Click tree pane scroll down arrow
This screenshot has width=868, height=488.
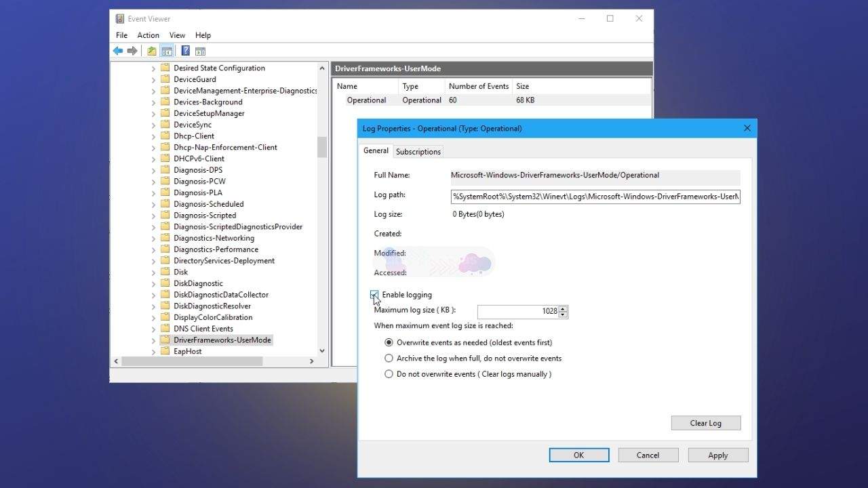point(322,351)
